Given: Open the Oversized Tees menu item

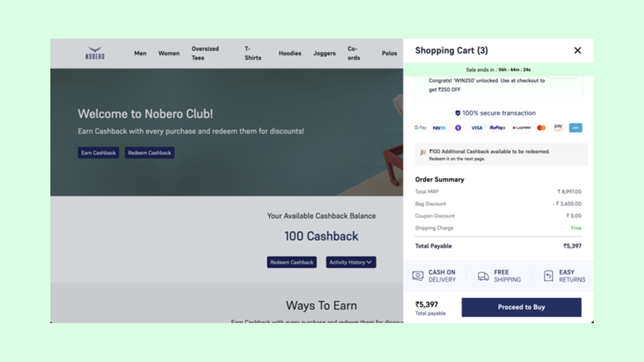Looking at the screenshot, I should [205, 53].
